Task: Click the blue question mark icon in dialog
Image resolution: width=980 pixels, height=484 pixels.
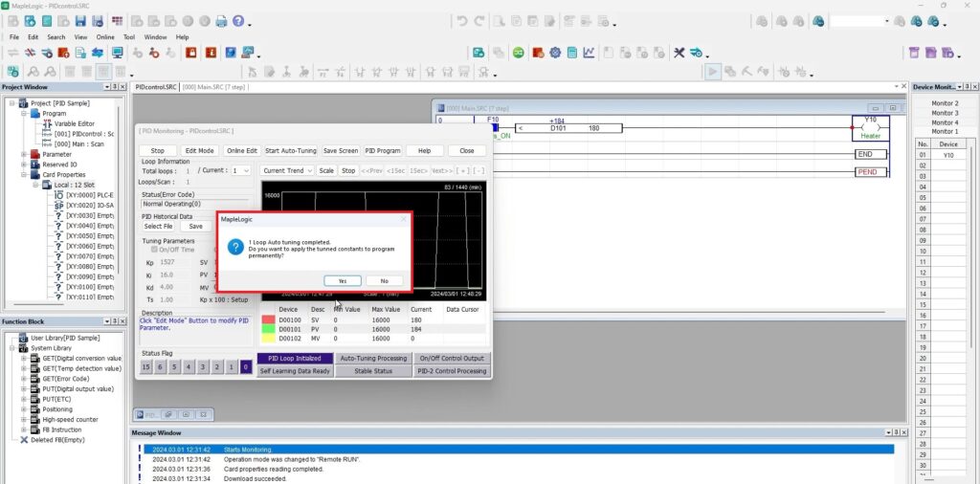Action: [x=235, y=248]
